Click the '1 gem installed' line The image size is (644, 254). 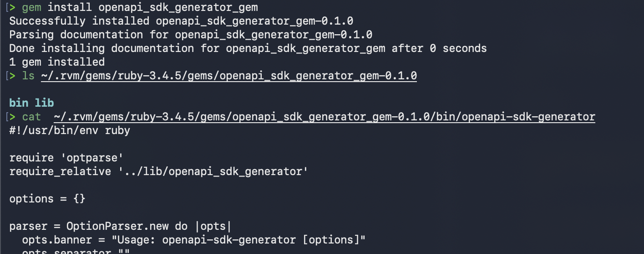tap(57, 62)
